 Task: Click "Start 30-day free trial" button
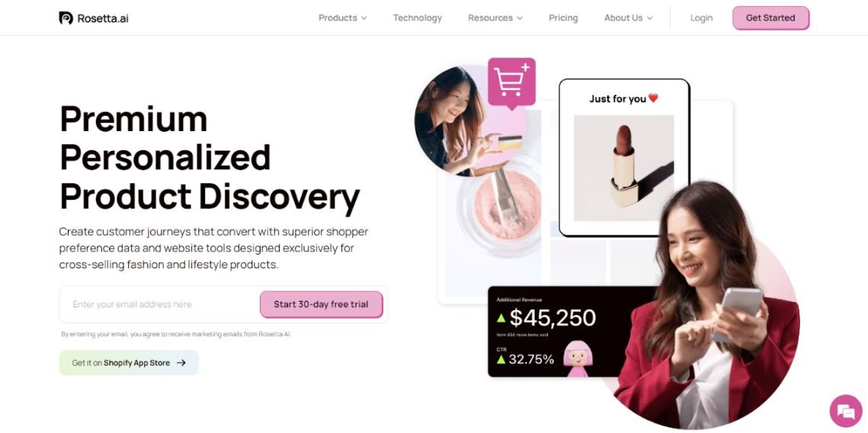tap(321, 304)
